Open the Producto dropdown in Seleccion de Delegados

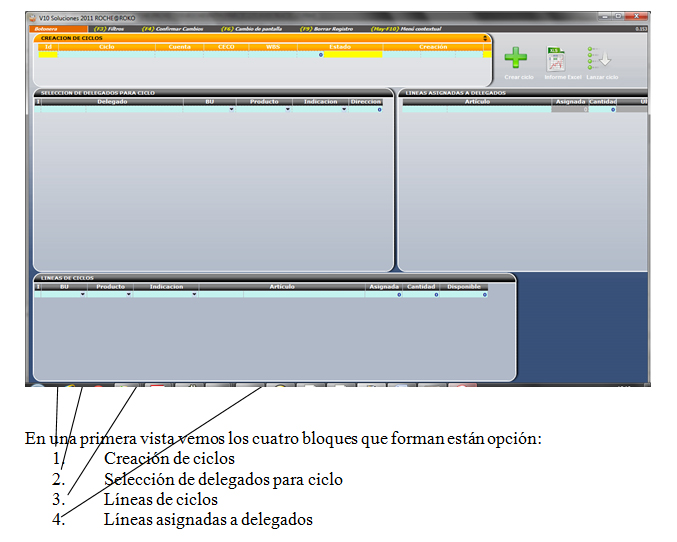point(288,109)
